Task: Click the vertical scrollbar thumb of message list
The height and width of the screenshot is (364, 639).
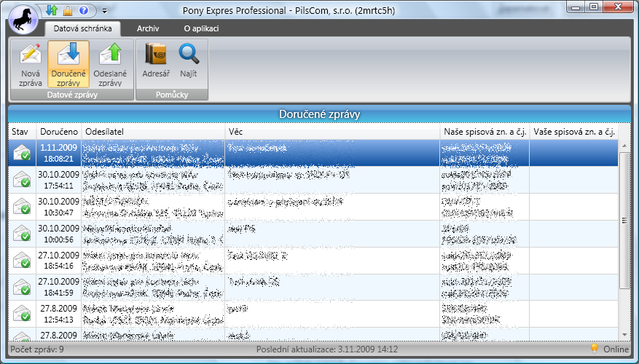Action: tap(624, 221)
